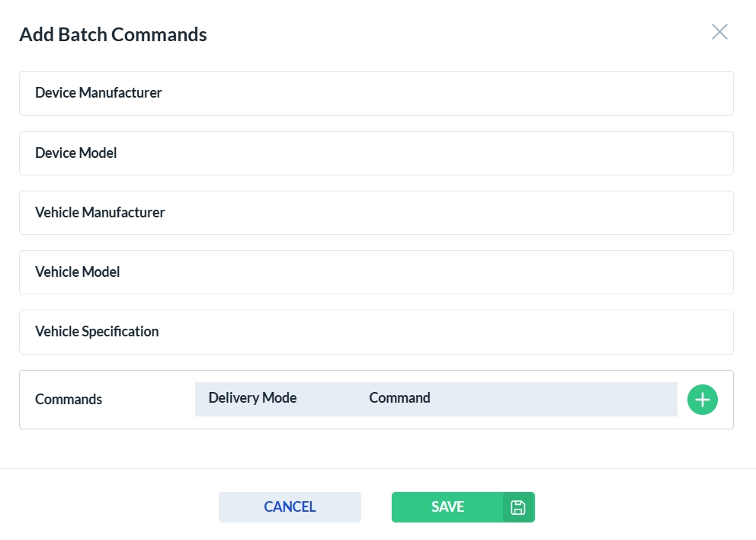Click the Delivery Mode column header
The image size is (756, 540).
coord(252,398)
